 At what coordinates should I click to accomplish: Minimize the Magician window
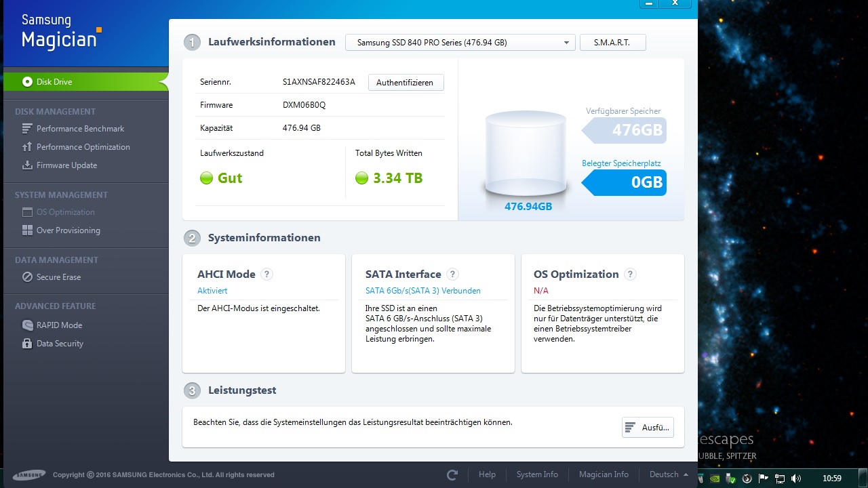[x=650, y=4]
